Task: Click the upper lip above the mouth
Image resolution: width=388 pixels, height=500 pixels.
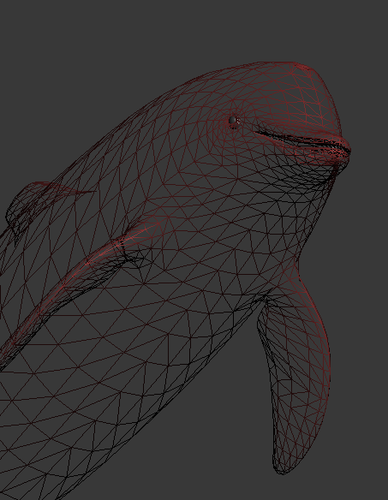Action: (x=300, y=128)
